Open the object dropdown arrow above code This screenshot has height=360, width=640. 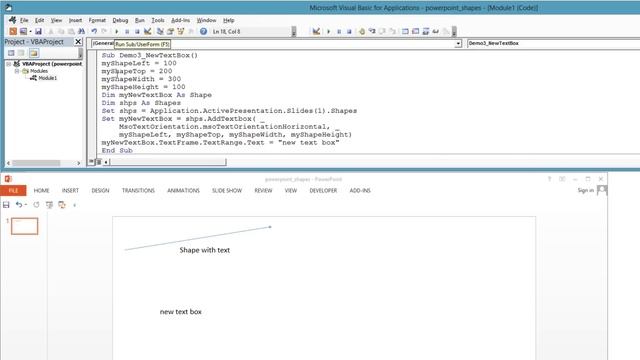tap(458, 43)
